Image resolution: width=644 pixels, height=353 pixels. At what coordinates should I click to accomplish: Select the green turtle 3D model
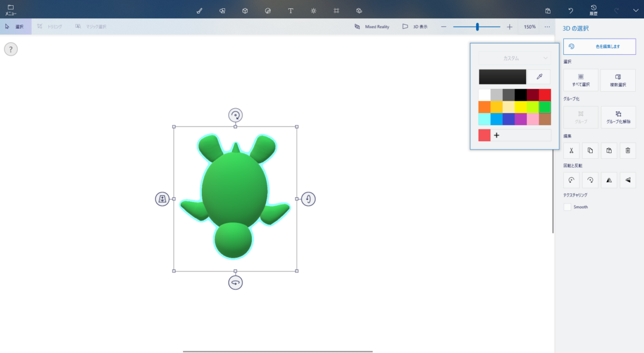tap(235, 196)
